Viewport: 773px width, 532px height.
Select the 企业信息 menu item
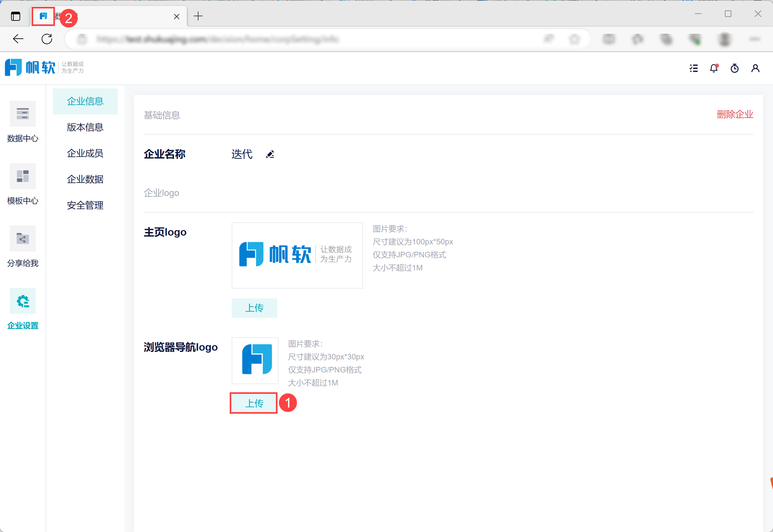(85, 101)
